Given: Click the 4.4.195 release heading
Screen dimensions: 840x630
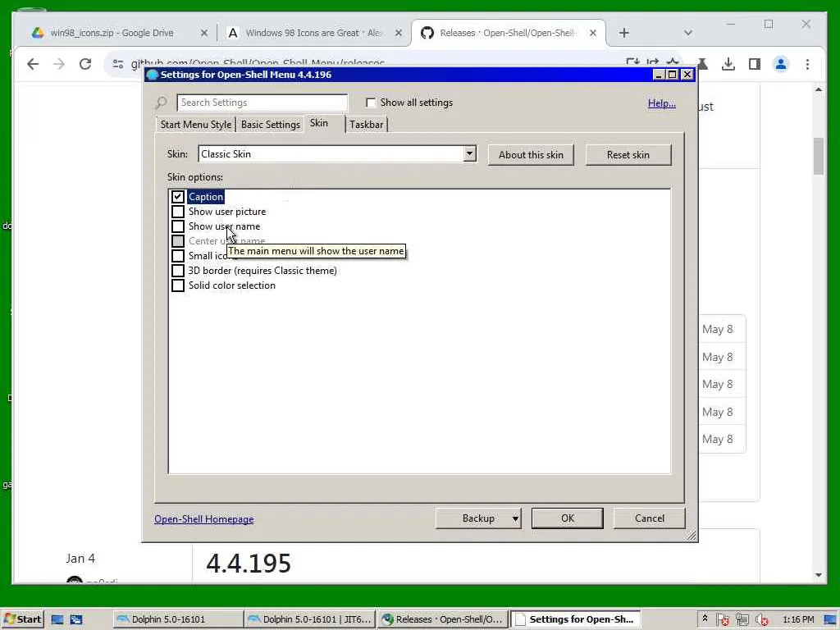Looking at the screenshot, I should click(x=249, y=563).
